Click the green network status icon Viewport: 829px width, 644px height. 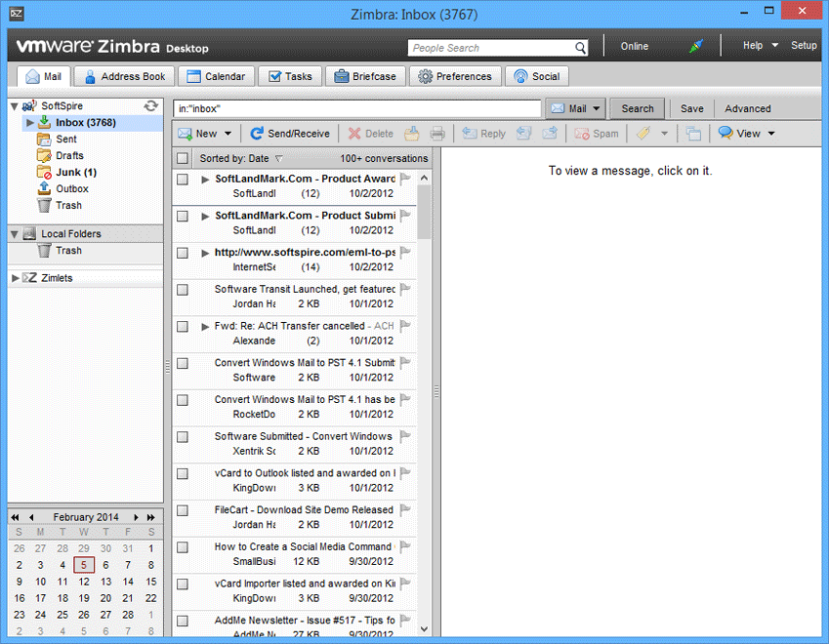[696, 46]
